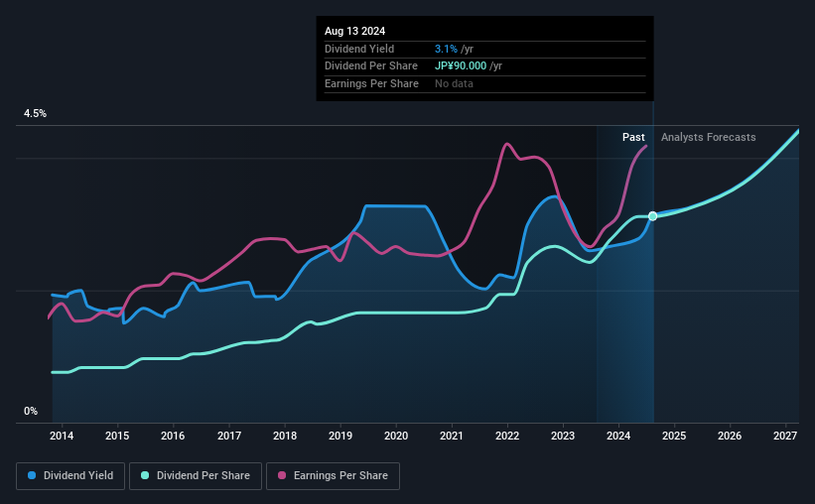Click the 2025 x-axis label
This screenshot has height=504, width=815.
(x=674, y=436)
